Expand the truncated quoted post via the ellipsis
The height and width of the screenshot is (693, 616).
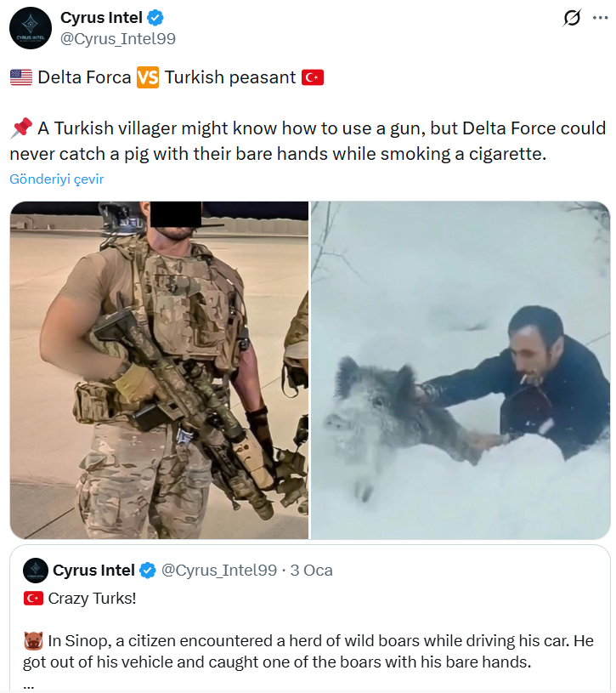(28, 685)
